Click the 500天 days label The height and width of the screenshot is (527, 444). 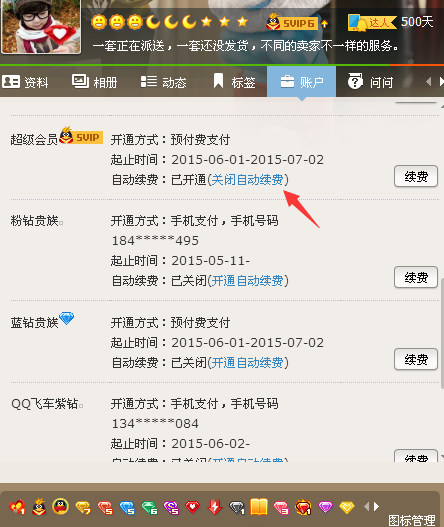click(417, 22)
